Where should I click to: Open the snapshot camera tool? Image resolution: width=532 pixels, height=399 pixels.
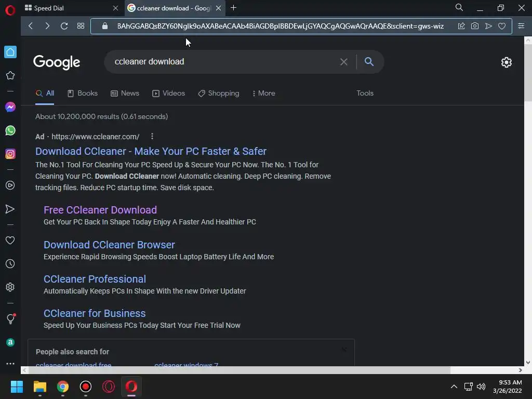tap(475, 26)
